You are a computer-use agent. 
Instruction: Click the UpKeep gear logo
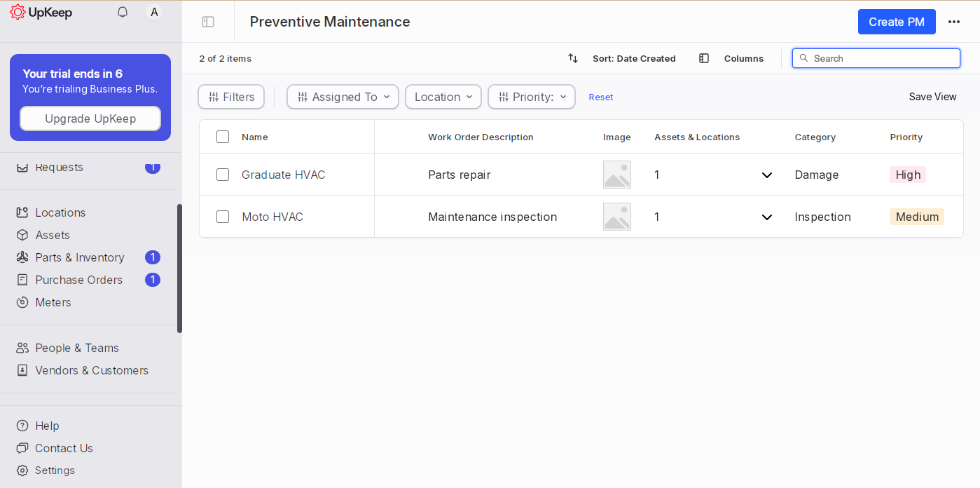click(18, 12)
